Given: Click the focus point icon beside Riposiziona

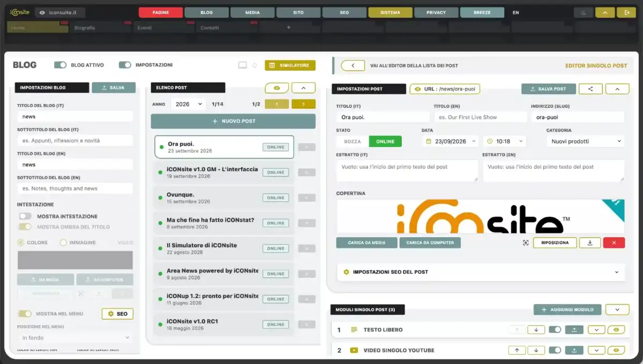Looking at the screenshot, I should click(526, 242).
